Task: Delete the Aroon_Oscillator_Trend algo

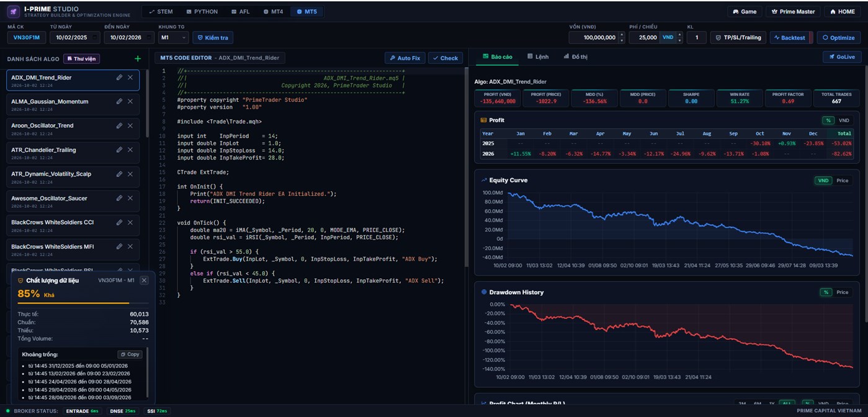Action: tap(130, 126)
